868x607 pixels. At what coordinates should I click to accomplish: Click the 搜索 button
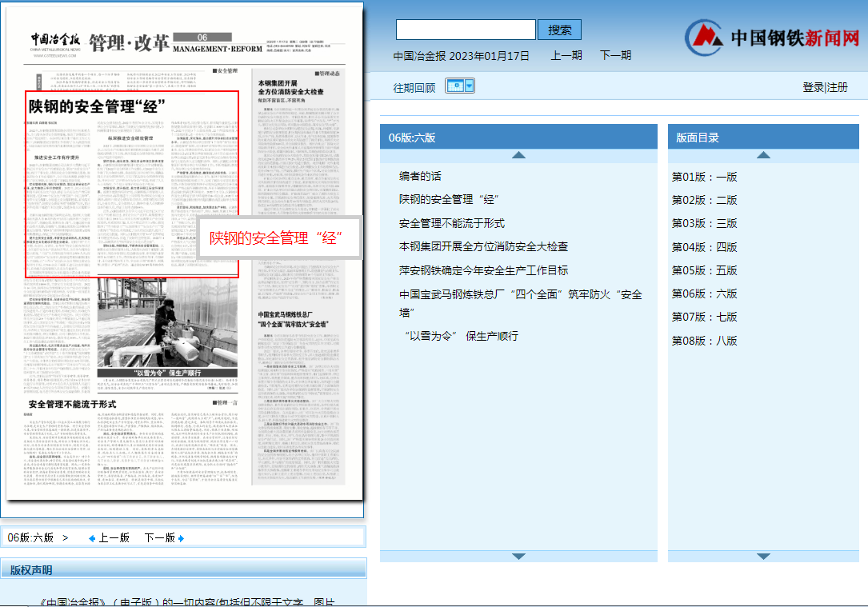(x=560, y=29)
